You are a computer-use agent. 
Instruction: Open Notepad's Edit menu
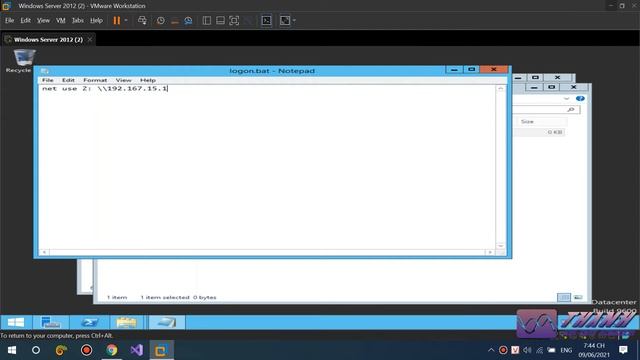tap(68, 80)
